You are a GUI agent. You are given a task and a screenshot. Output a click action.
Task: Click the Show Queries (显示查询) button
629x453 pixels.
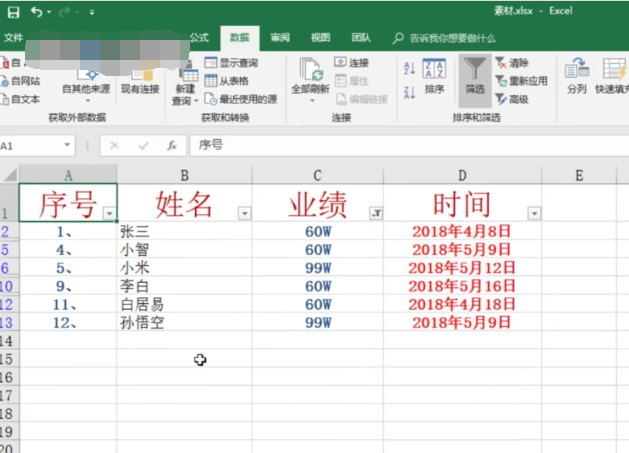tap(231, 63)
